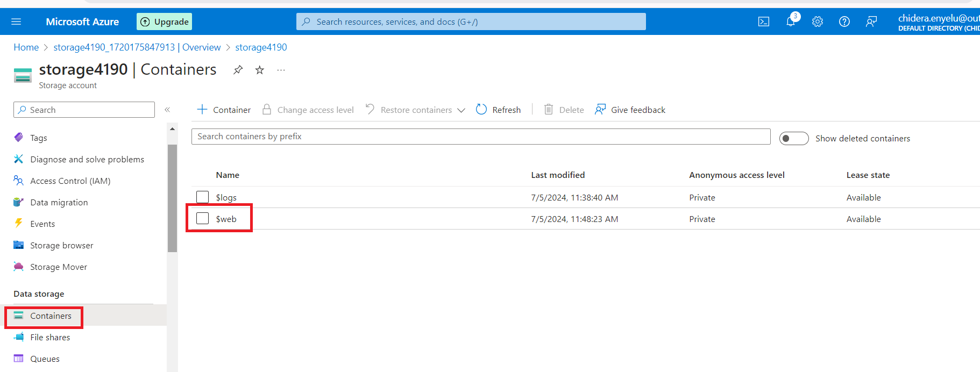
Task: Click the Lease state column header
Action: [x=868, y=175]
